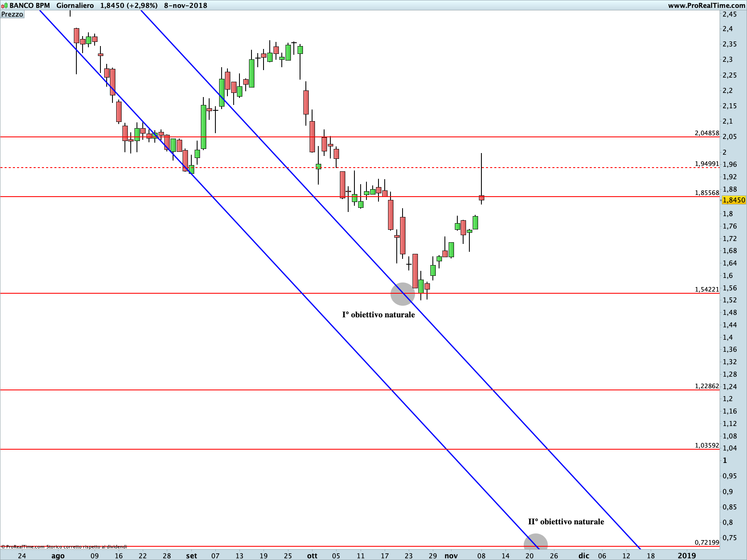Click the 'dic' month label on time axis
The image size is (747, 560).
[x=583, y=556]
